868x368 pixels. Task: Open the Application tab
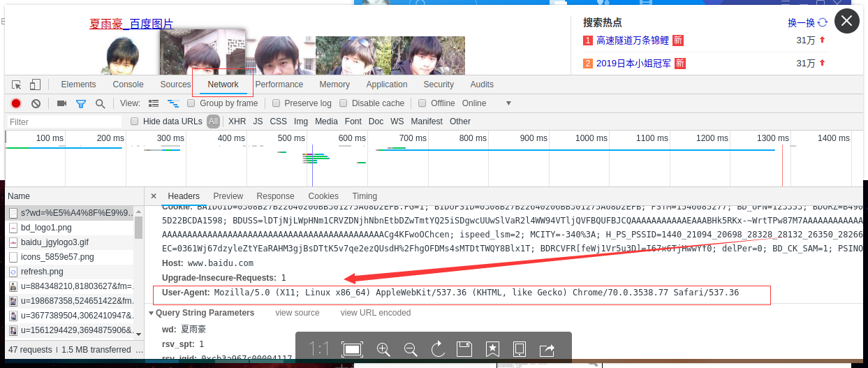tap(387, 84)
